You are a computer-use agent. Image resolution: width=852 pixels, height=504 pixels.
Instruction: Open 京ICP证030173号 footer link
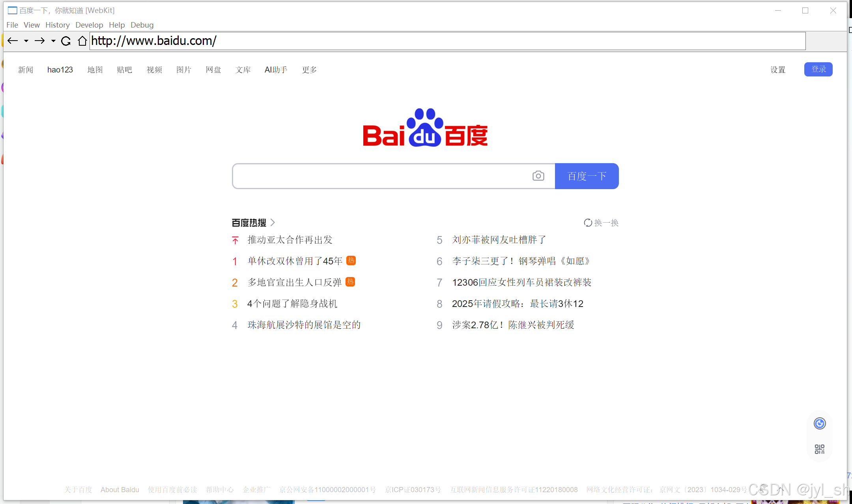click(x=413, y=490)
